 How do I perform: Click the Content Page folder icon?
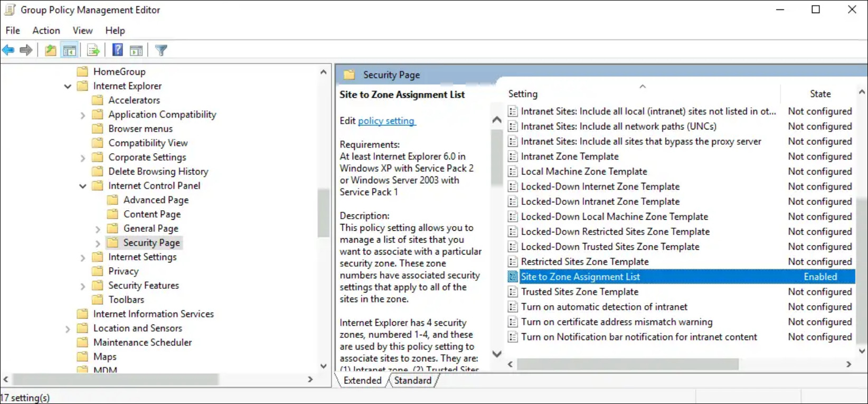[112, 214]
